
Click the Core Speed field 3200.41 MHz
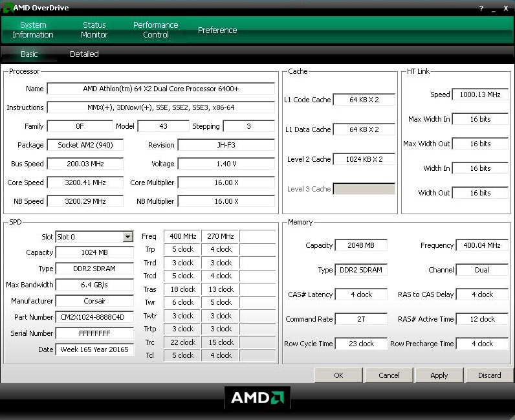click(x=85, y=182)
